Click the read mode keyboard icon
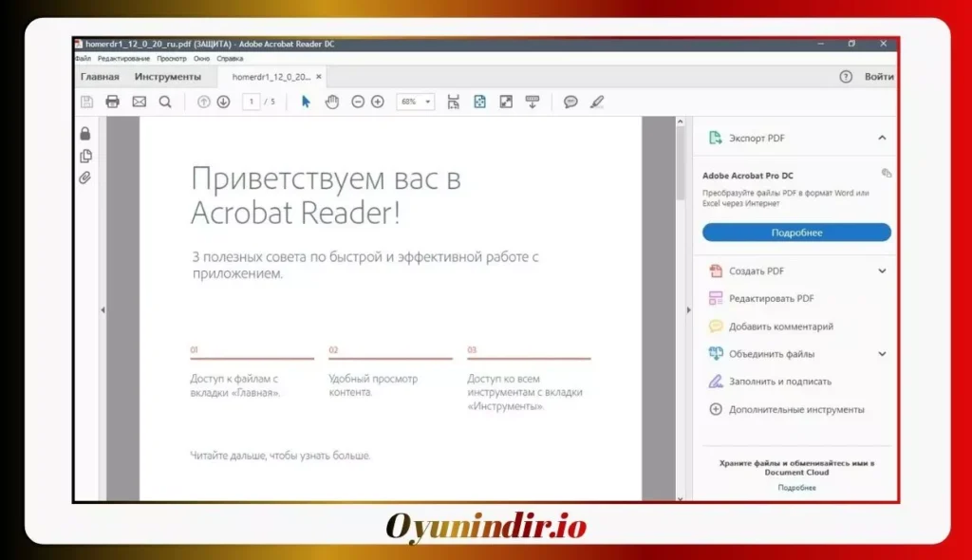Image resolution: width=972 pixels, height=560 pixels. 532,102
